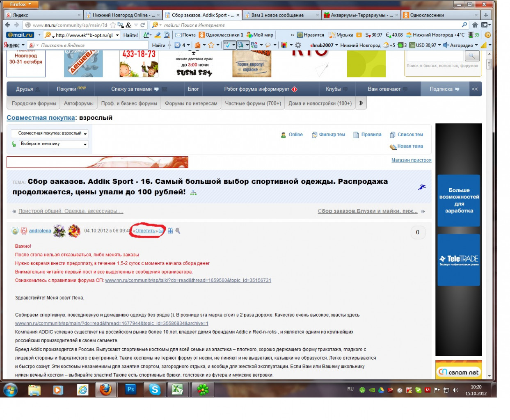Open the Фильтр тем link
This screenshot has width=510, height=420.
coord(328,135)
